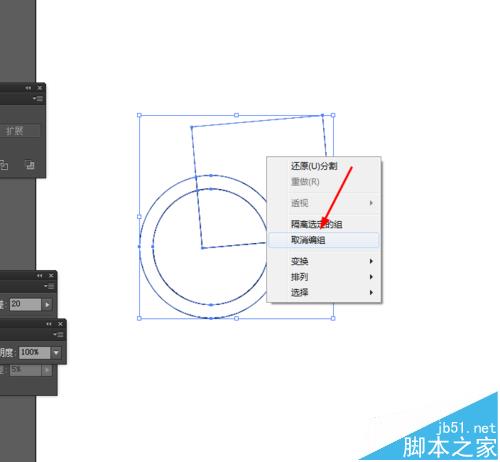Open flyout menu of the 20-value panel
500x462 pixels.
[x=49, y=286]
